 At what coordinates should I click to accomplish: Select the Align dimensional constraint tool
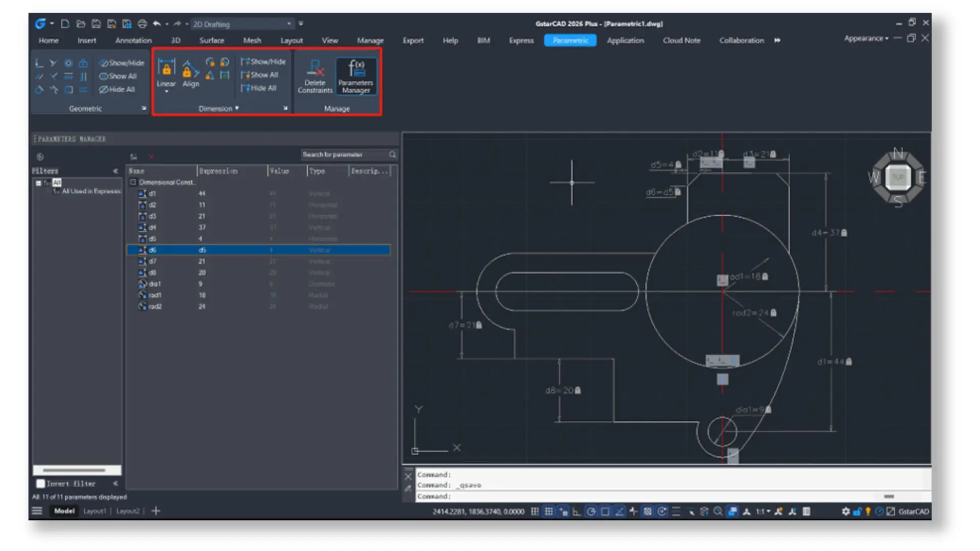coord(190,73)
